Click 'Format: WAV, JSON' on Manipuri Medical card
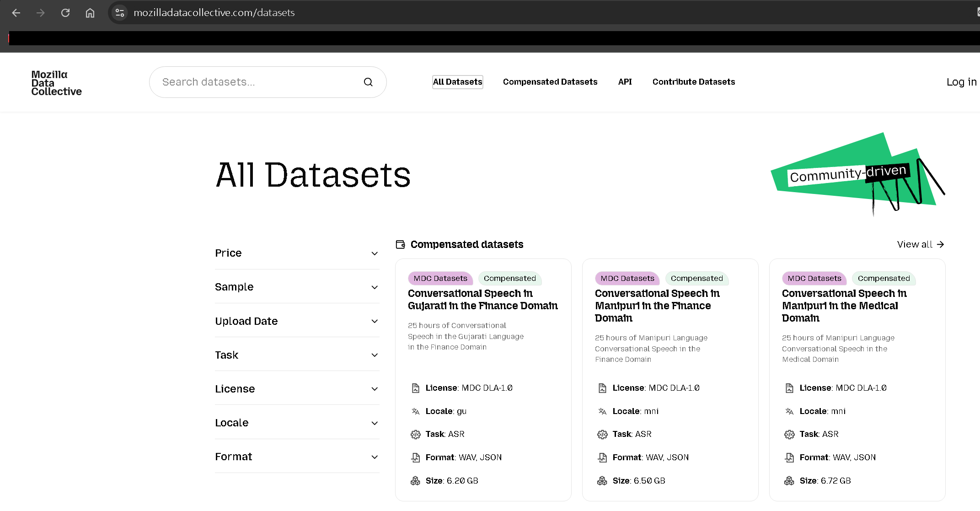980x511 pixels. (838, 457)
